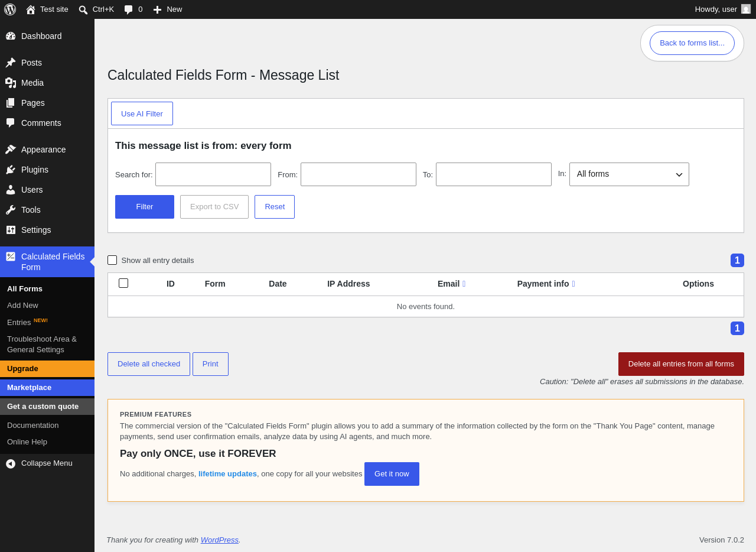
Task: Follow the lifetime updates link
Action: click(x=227, y=474)
